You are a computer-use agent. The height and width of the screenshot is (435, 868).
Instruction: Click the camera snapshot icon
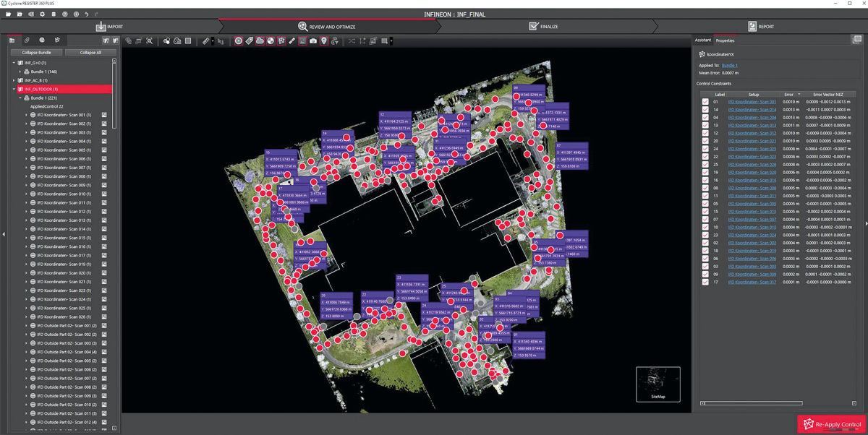pos(313,41)
